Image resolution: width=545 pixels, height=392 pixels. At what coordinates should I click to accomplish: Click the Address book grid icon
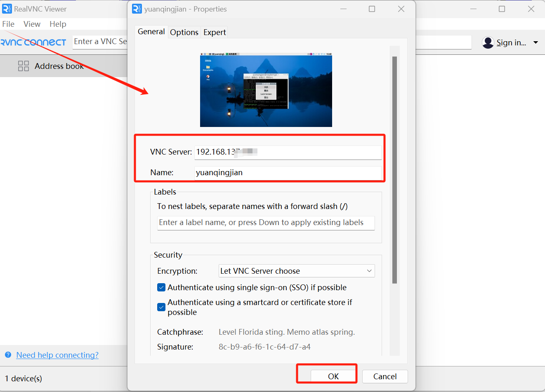24,66
